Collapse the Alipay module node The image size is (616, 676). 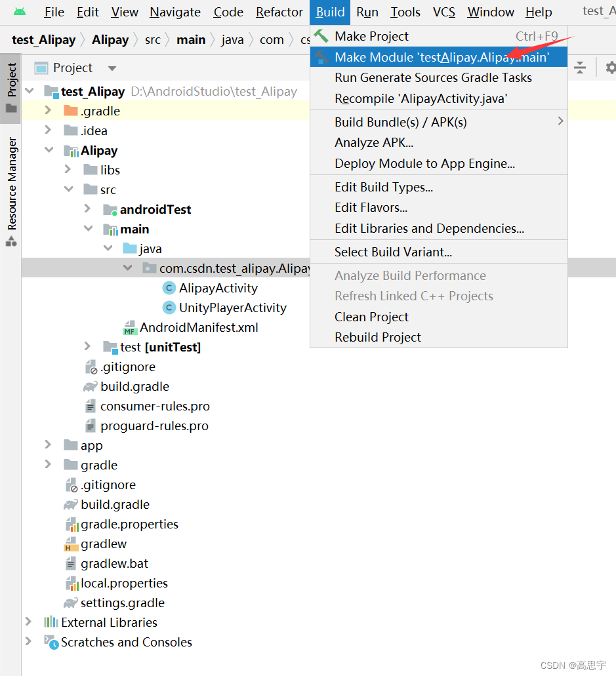[49, 149]
